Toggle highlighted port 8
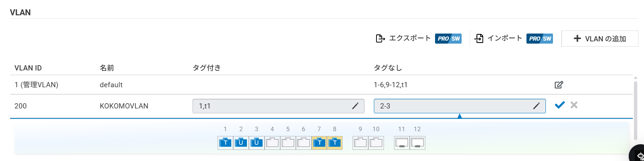The image size is (644, 161). click(335, 142)
